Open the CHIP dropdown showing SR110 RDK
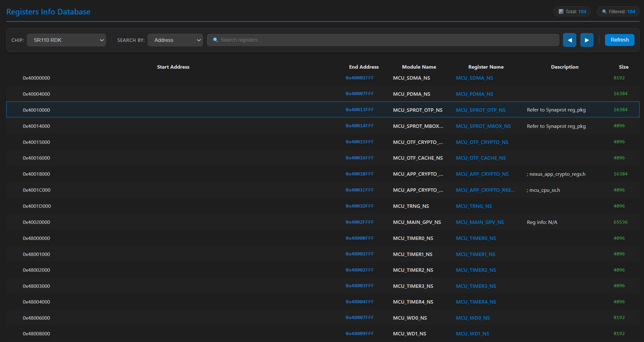 click(66, 40)
